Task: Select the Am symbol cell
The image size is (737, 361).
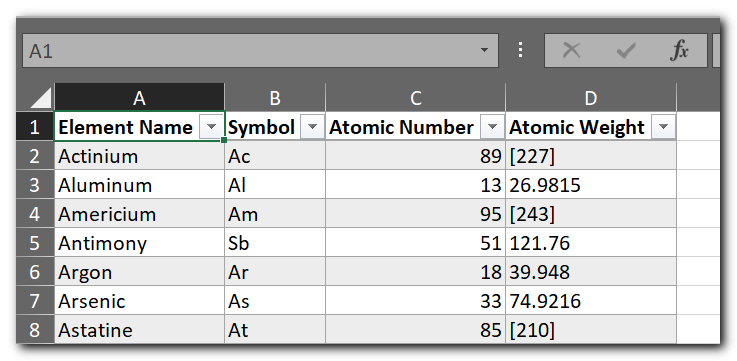Action: pos(275,214)
